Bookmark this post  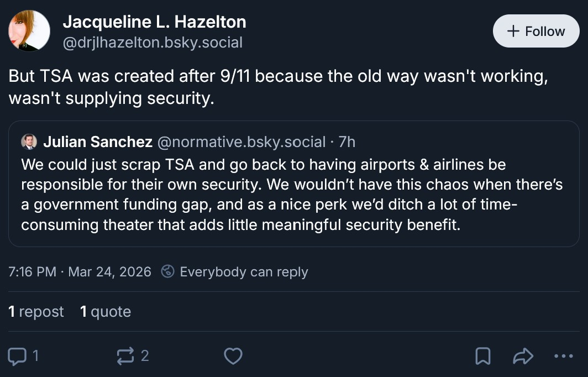[x=483, y=357]
